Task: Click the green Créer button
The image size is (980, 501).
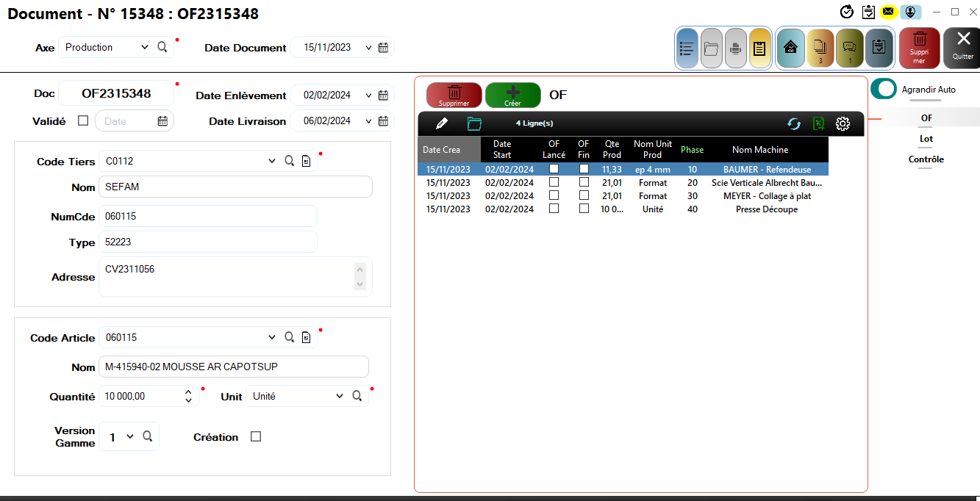Action: point(512,95)
